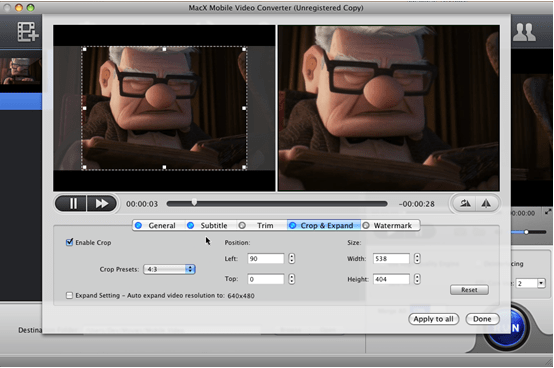Click the top-center crop handle

pos(164,49)
